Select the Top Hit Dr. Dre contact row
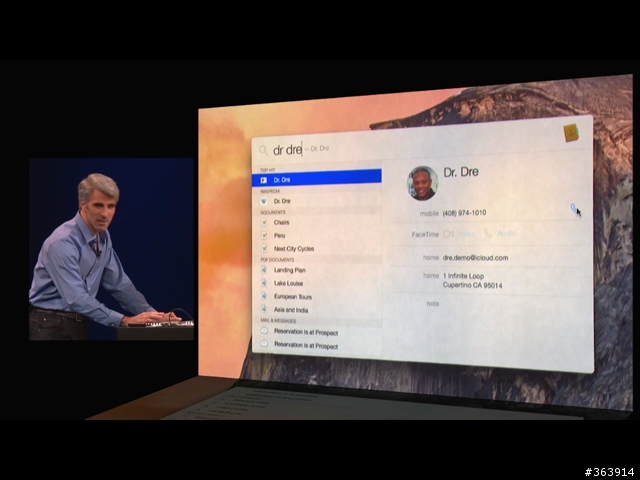Viewport: 640px width, 480px height. 317,180
